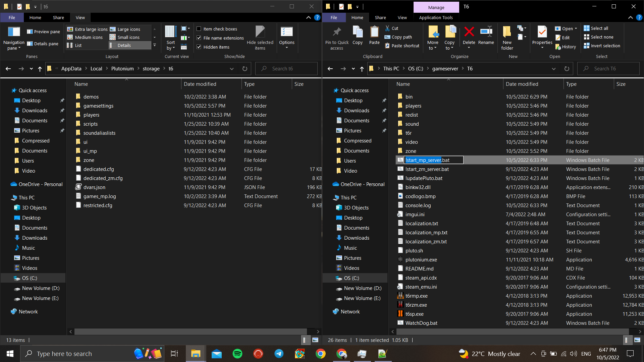Viewport: 644px width, 362px height.
Task: Select t6rmp.exe in right window
Action: coord(416,296)
